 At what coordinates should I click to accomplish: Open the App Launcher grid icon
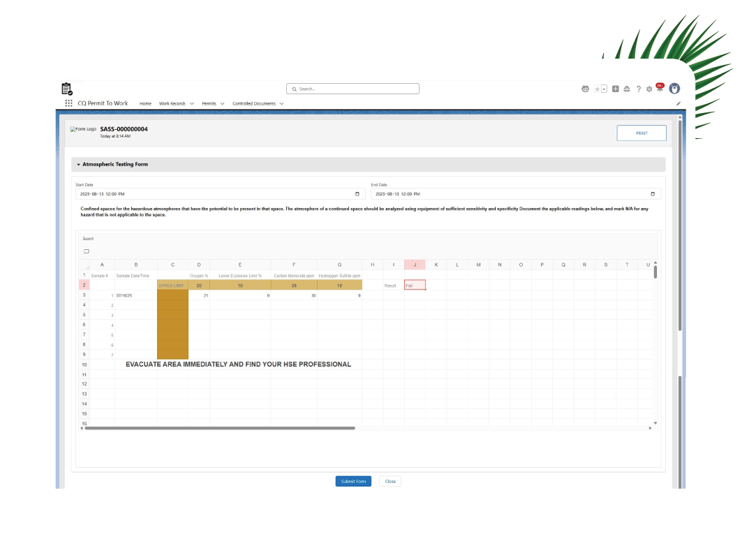click(68, 103)
